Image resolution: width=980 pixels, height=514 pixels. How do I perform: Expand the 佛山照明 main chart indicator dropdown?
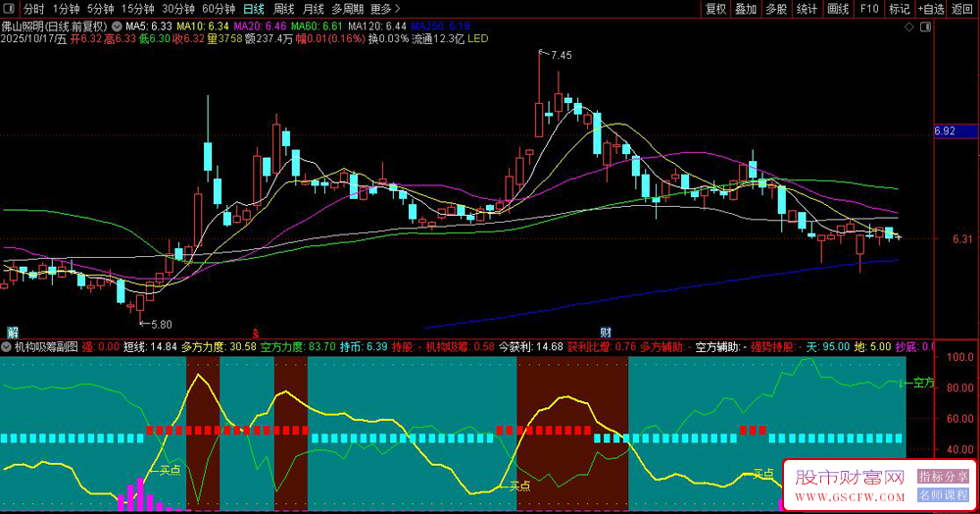(119, 26)
